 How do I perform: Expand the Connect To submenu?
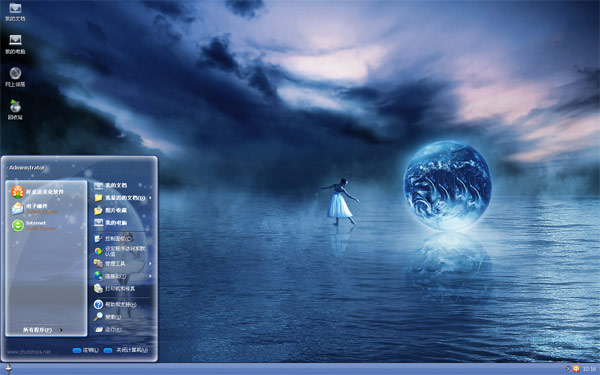tap(122, 276)
